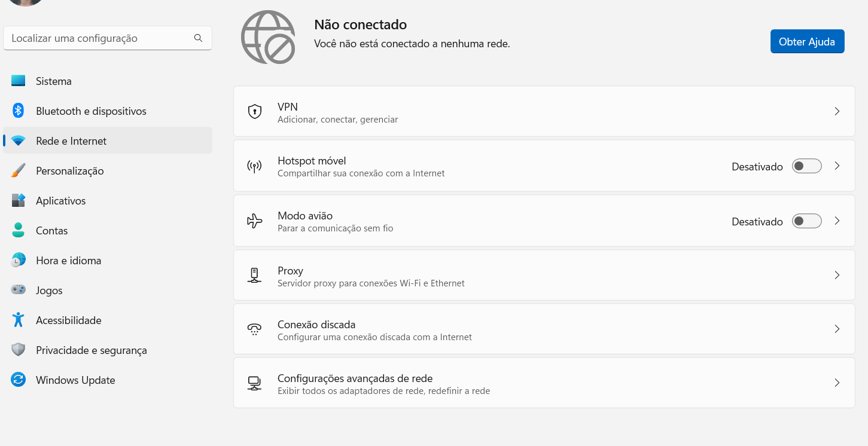Image resolution: width=868 pixels, height=446 pixels.
Task: Open the Proxy settings row
Action: [x=544, y=275]
